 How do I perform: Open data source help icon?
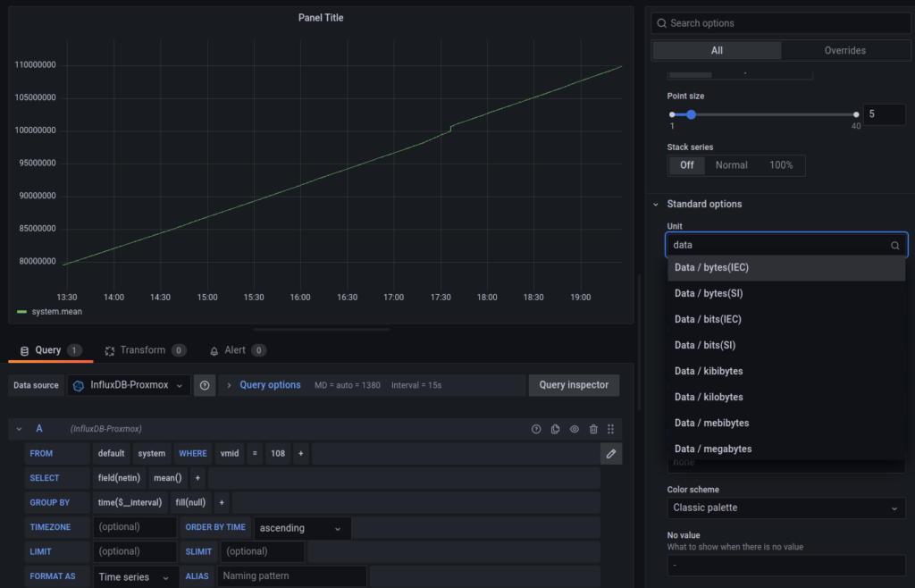[x=205, y=385]
